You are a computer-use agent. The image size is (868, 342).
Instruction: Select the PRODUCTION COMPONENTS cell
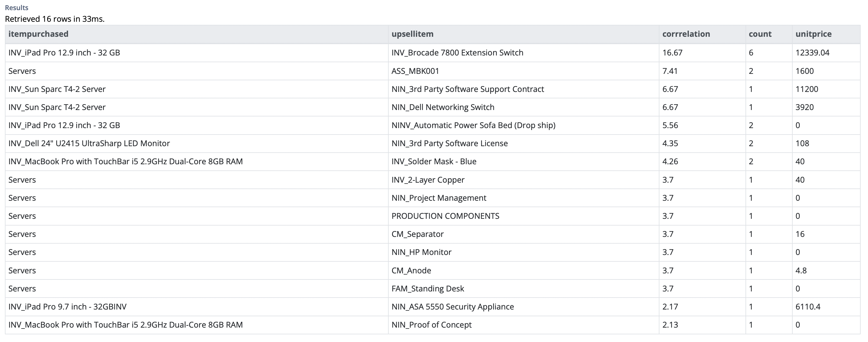coord(523,216)
